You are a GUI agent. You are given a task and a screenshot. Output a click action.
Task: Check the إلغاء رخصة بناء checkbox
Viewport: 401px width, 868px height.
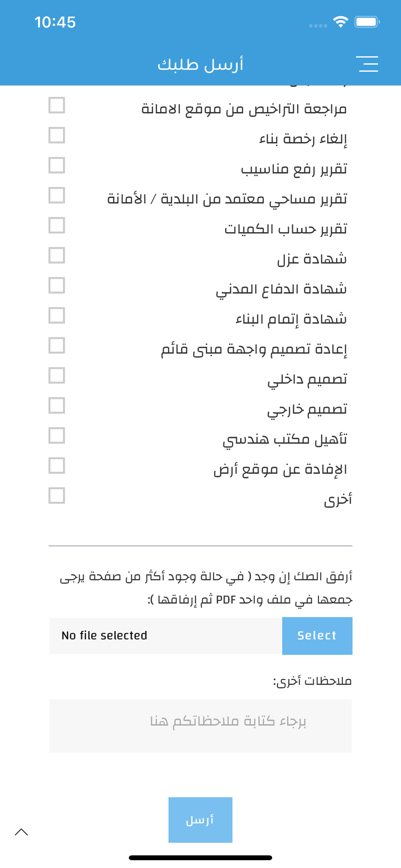[x=57, y=135]
